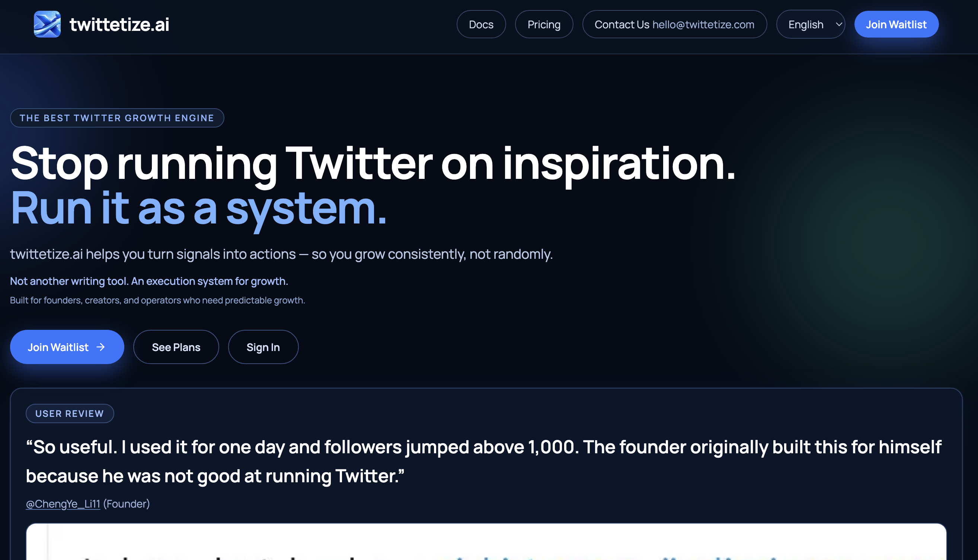Image resolution: width=978 pixels, height=560 pixels.
Task: Select the See Plans button
Action: tap(176, 347)
